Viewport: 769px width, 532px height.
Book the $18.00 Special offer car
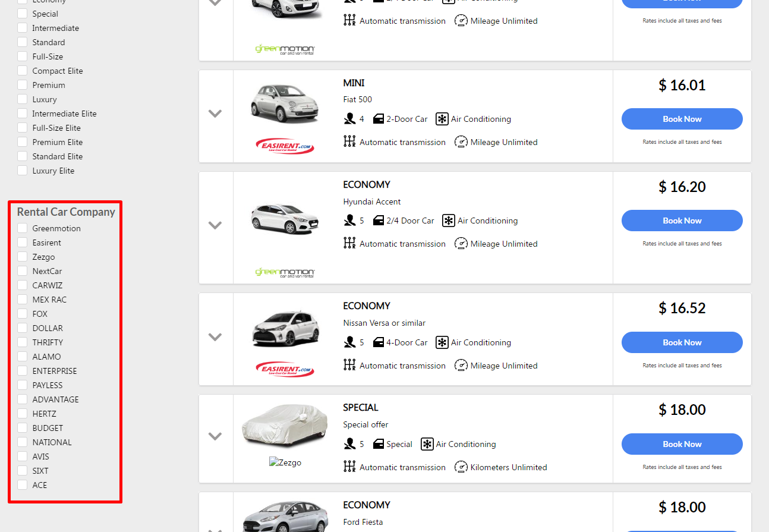tap(682, 444)
